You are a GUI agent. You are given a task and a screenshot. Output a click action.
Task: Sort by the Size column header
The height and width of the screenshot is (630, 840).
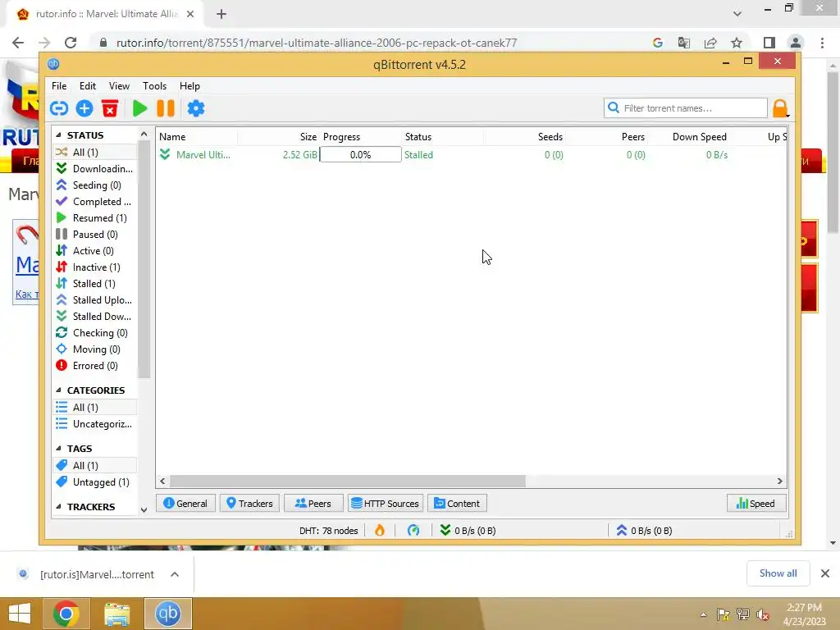(279, 137)
